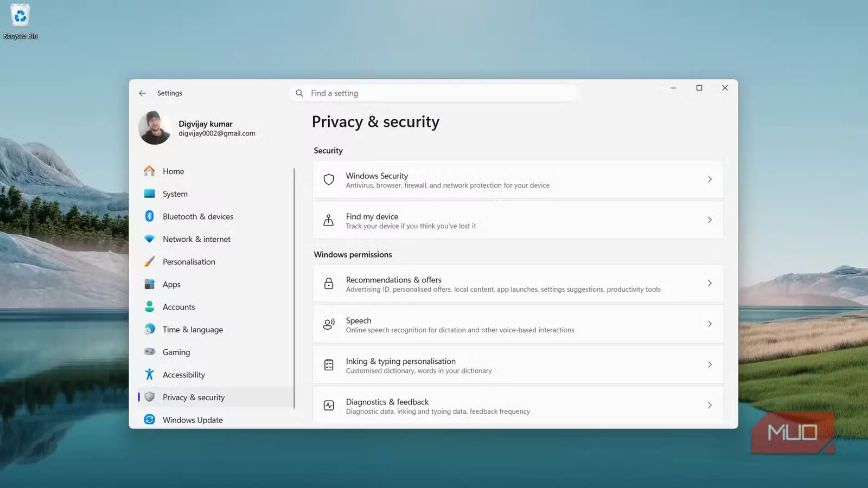This screenshot has width=868, height=488.
Task: Select Time & language in sidebar
Action: 215,330
